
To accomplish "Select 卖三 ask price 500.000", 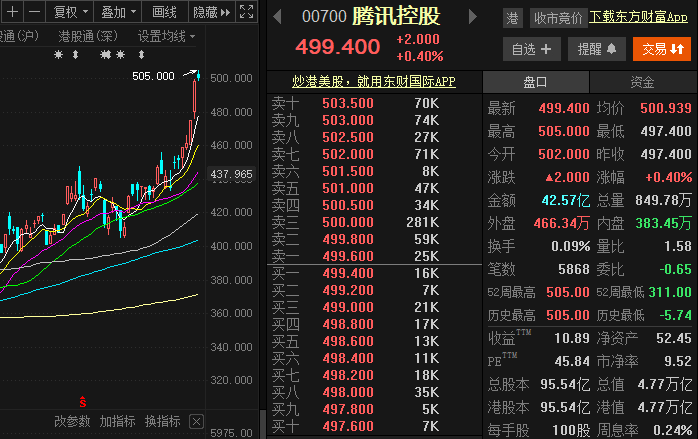I will [x=348, y=222].
